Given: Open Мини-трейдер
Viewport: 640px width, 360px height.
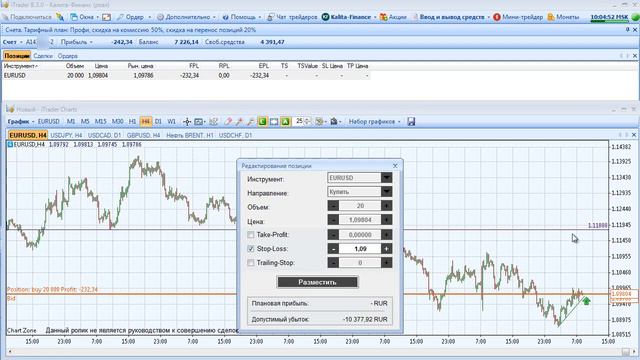Looking at the screenshot, I should point(518,17).
